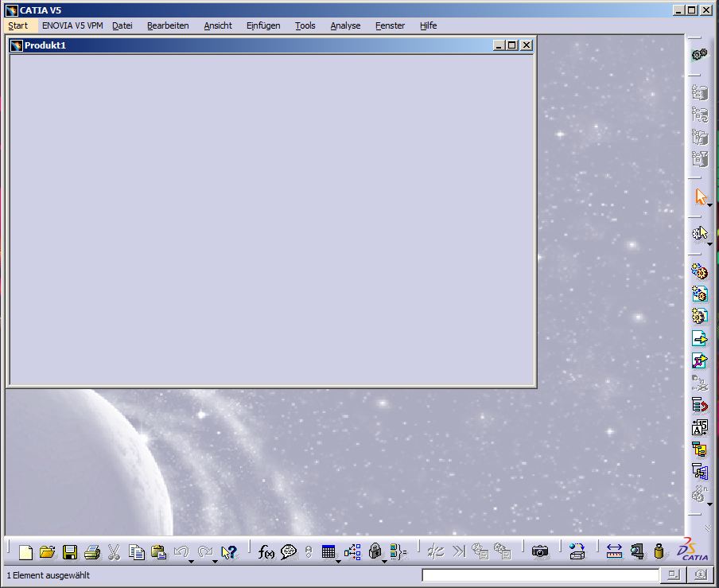Click the Produkt1 window title text
Viewport: 719px width, 588px height.
(x=45, y=45)
